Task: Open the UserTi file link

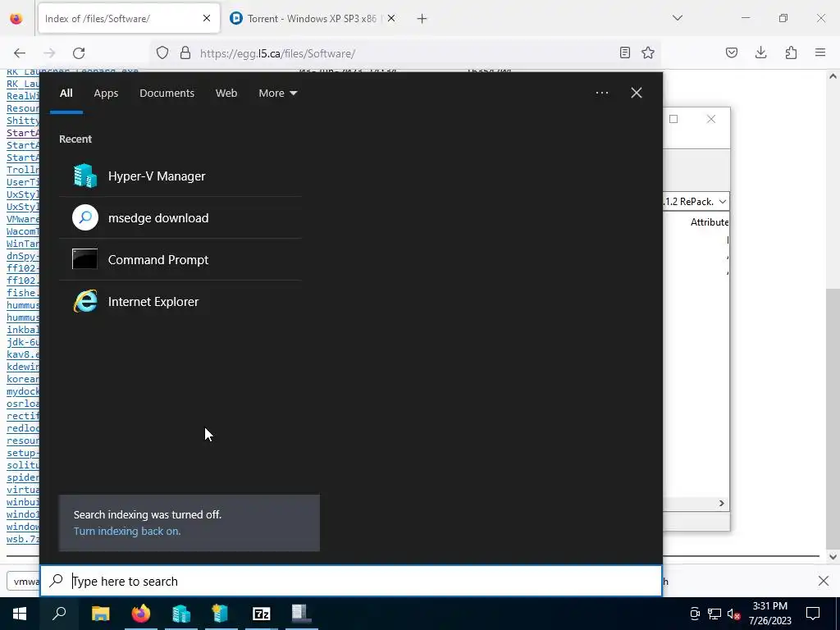Action: point(22,182)
